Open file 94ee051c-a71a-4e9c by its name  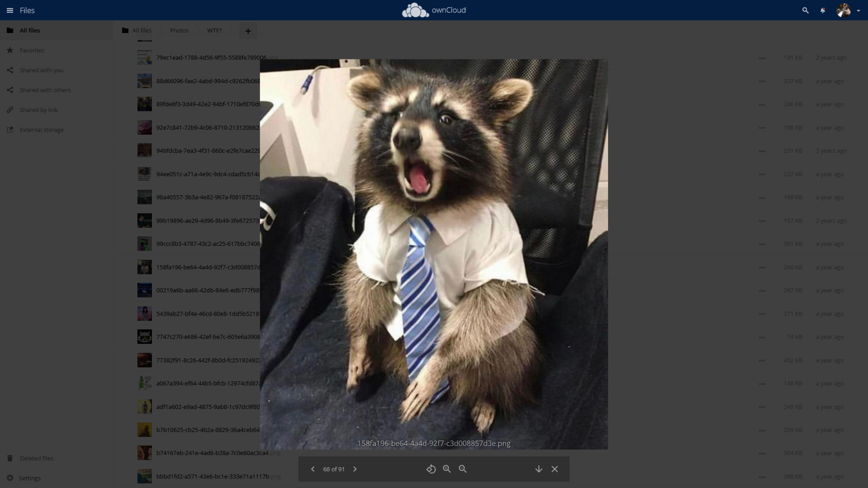[x=208, y=174]
